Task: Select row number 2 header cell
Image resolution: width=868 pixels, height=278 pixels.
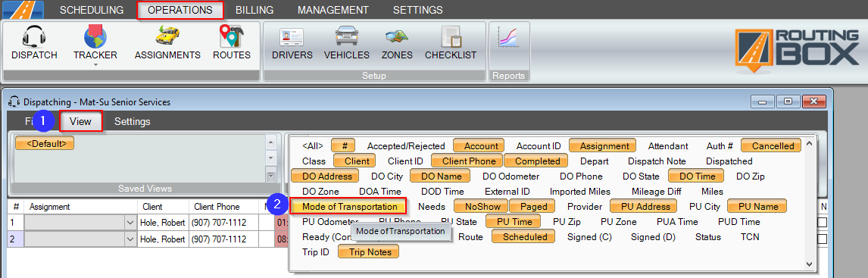Action: tap(16, 239)
